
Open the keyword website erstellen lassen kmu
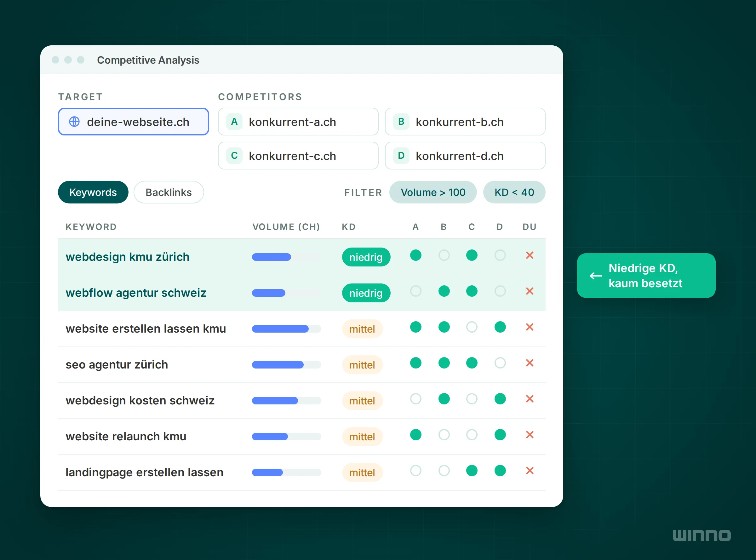(x=146, y=329)
